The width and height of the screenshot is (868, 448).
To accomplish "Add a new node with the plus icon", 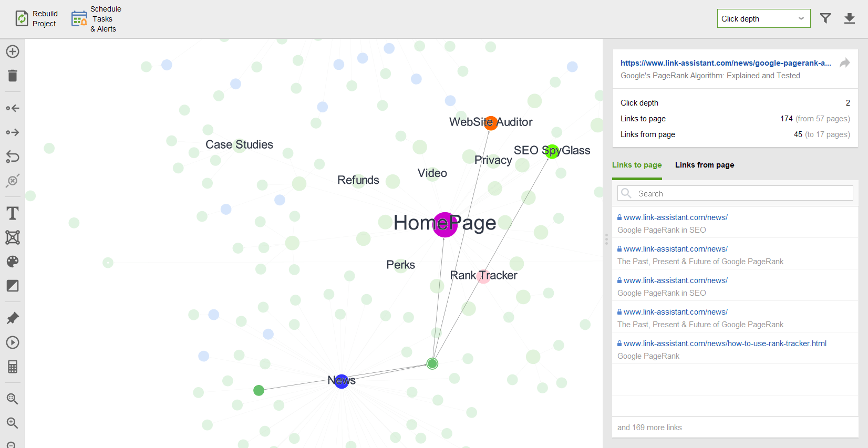I will click(x=13, y=51).
